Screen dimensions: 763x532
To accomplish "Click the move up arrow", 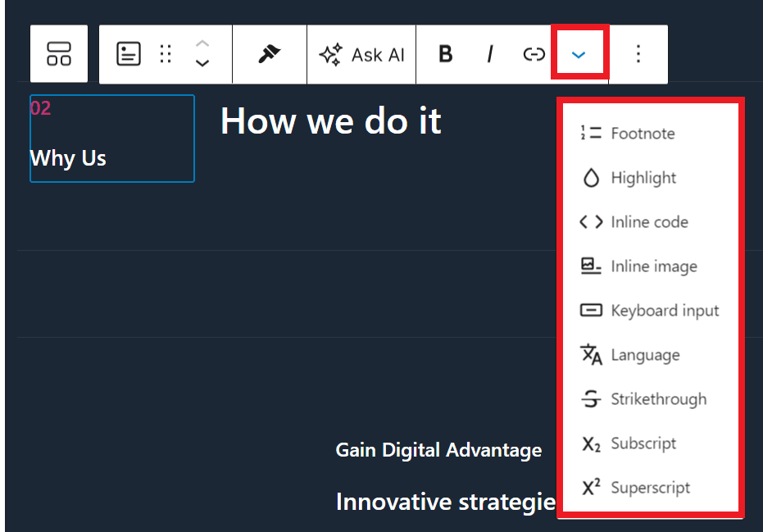I will pos(202,44).
